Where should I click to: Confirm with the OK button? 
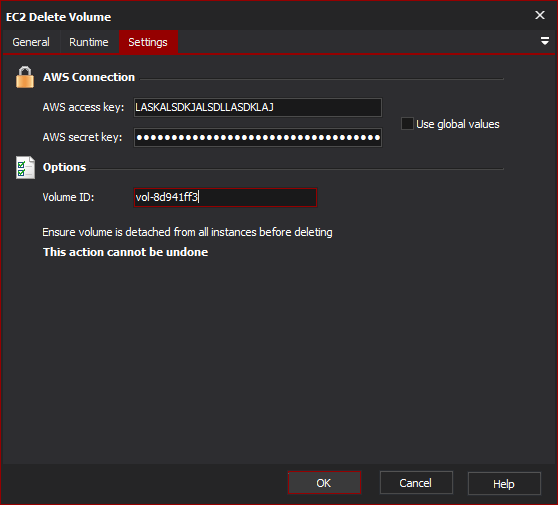(x=324, y=483)
